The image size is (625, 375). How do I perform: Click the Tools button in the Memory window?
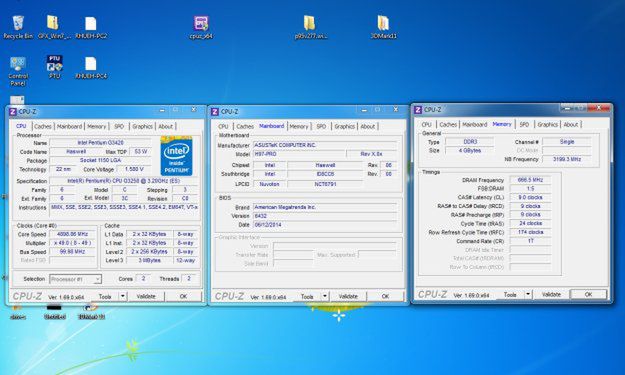pyautogui.click(x=510, y=295)
